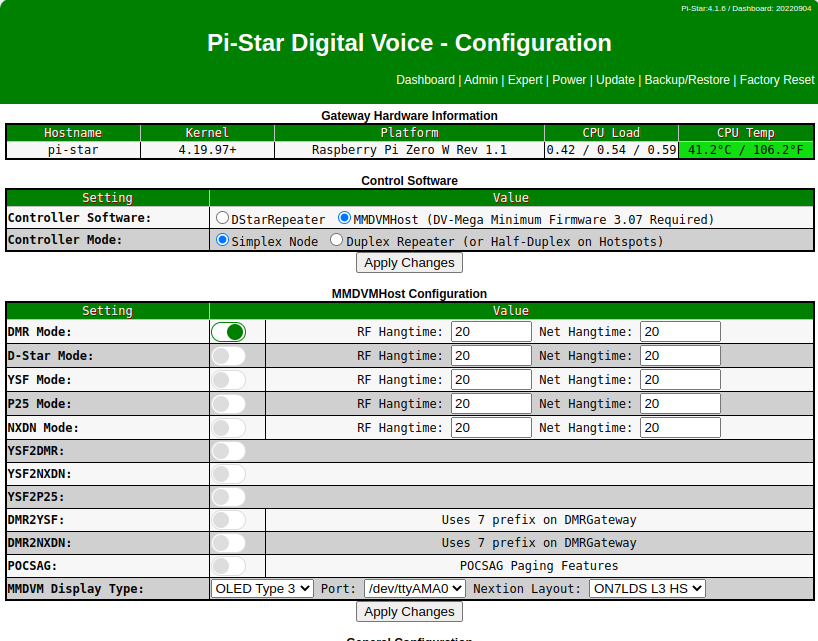The width and height of the screenshot is (818, 641).
Task: Select the DStarRepeater radio button
Action: (x=223, y=218)
